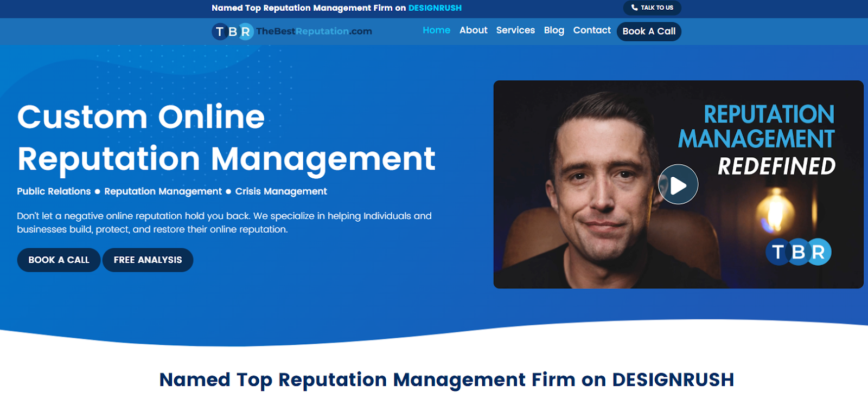This screenshot has width=868, height=399.
Task: Click the TBR logo inside video thumbnail
Action: click(798, 252)
